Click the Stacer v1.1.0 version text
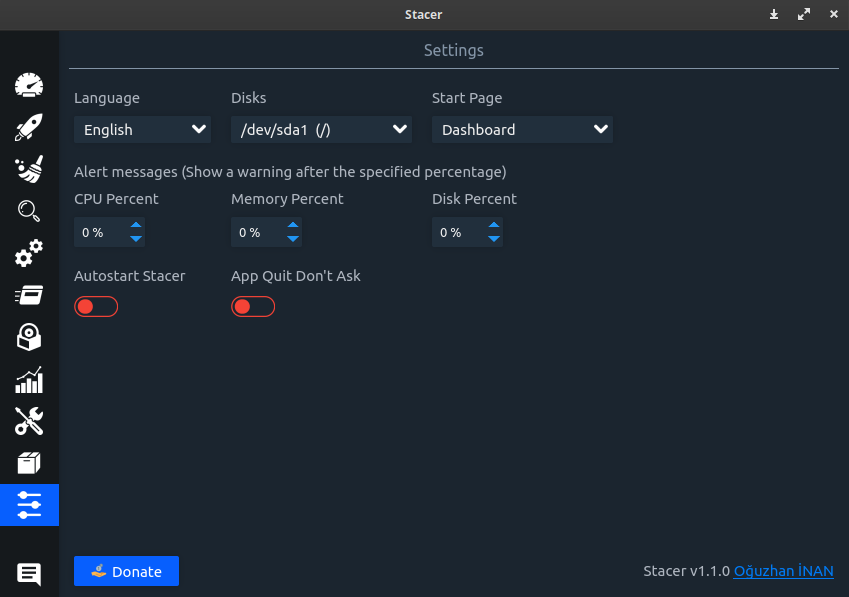This screenshot has height=597, width=849. tap(687, 571)
